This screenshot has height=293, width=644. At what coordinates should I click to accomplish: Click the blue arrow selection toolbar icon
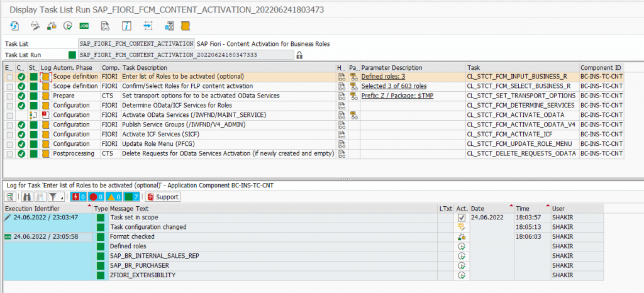click(148, 26)
